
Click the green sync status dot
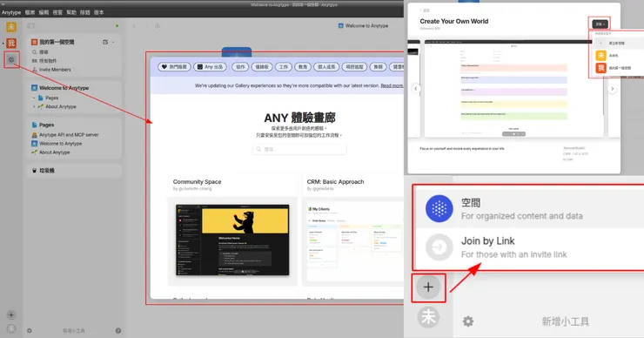point(117,26)
